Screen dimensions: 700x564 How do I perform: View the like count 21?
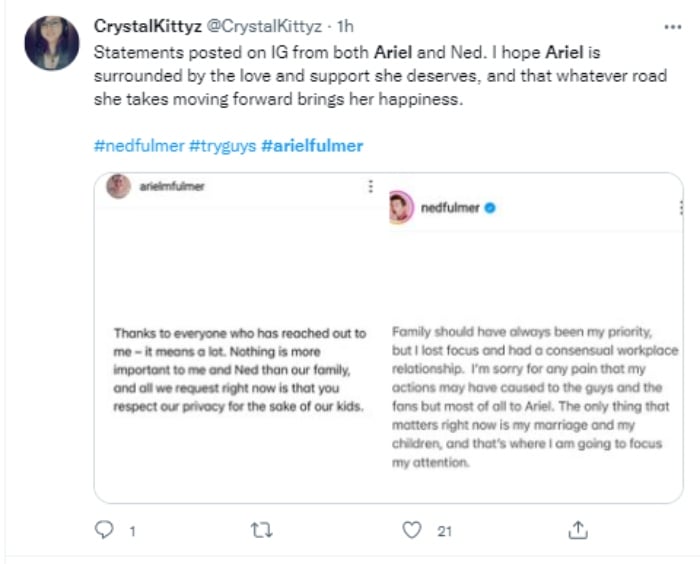point(444,531)
